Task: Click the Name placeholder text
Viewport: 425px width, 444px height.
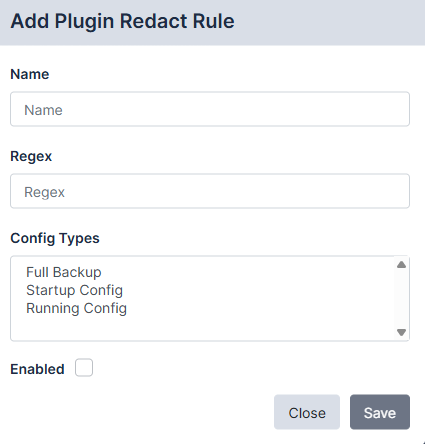Action: pyautogui.click(x=43, y=110)
